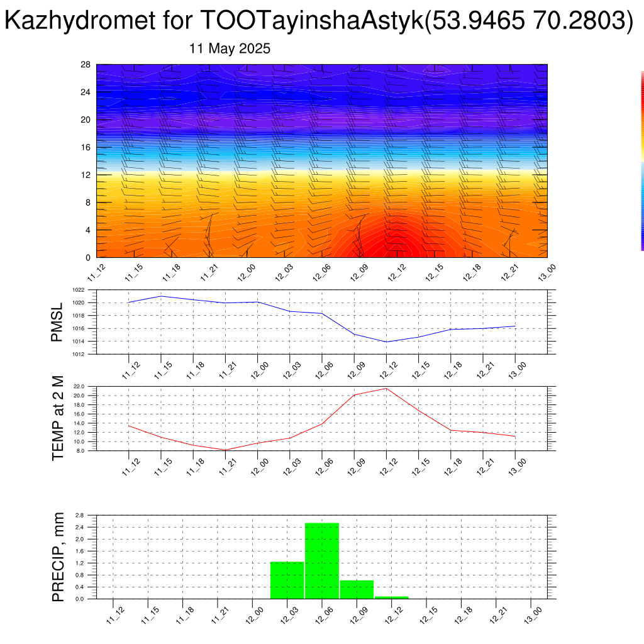Image resolution: width=644 pixels, height=644 pixels.
Task: Click "12_09" time label under the PMSL chart
Action: point(355,370)
